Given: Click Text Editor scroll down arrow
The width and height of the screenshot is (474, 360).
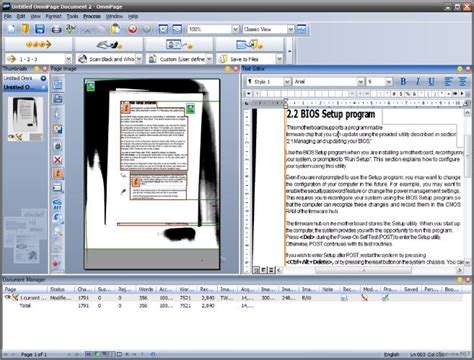Looking at the screenshot, I should (x=467, y=262).
